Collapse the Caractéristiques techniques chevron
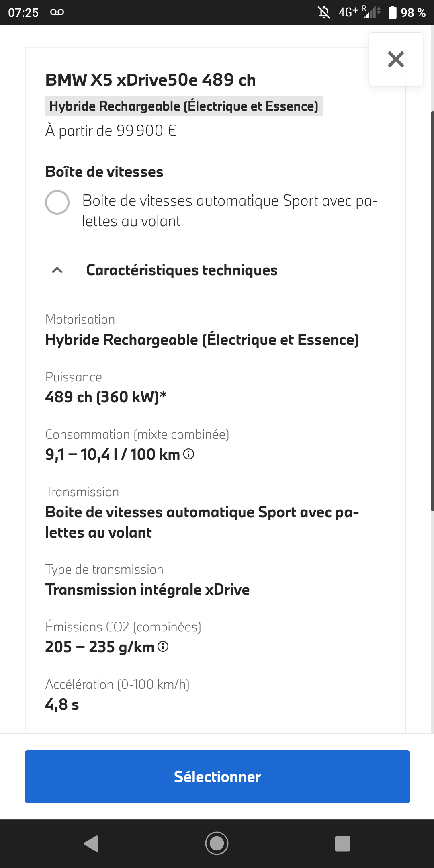434x868 pixels. 57,270
